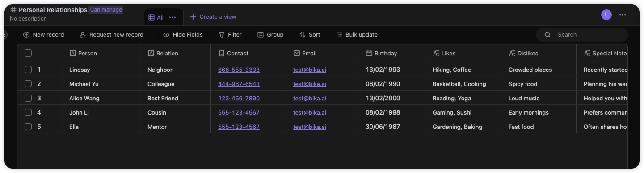Open the All view options ellipsis
This screenshot has height=173, width=644.
click(x=173, y=17)
